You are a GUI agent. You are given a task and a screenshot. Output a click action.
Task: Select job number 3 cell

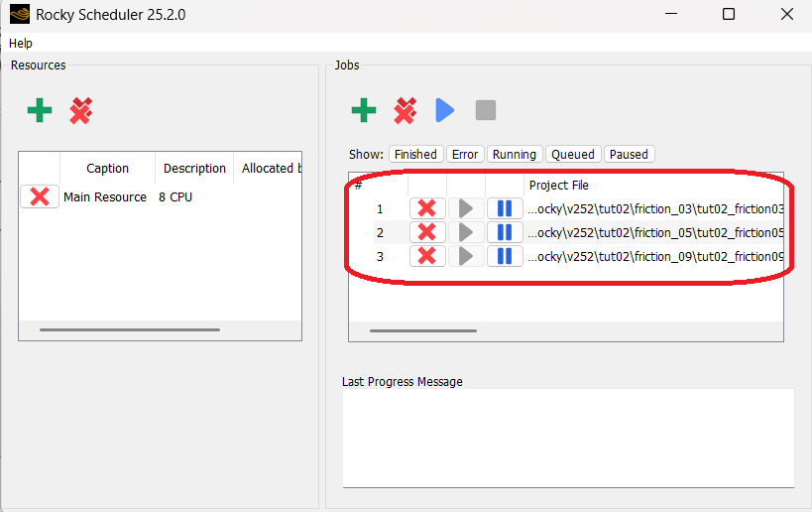pos(380,257)
